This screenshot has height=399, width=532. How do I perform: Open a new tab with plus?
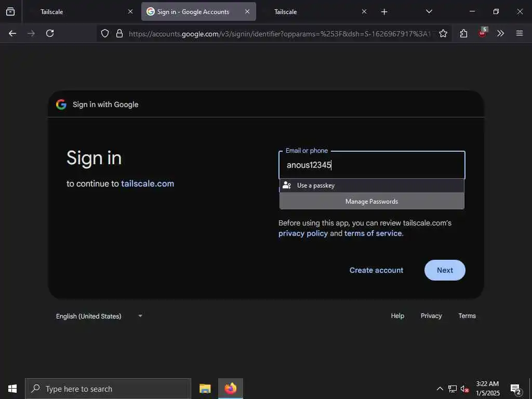384,12
